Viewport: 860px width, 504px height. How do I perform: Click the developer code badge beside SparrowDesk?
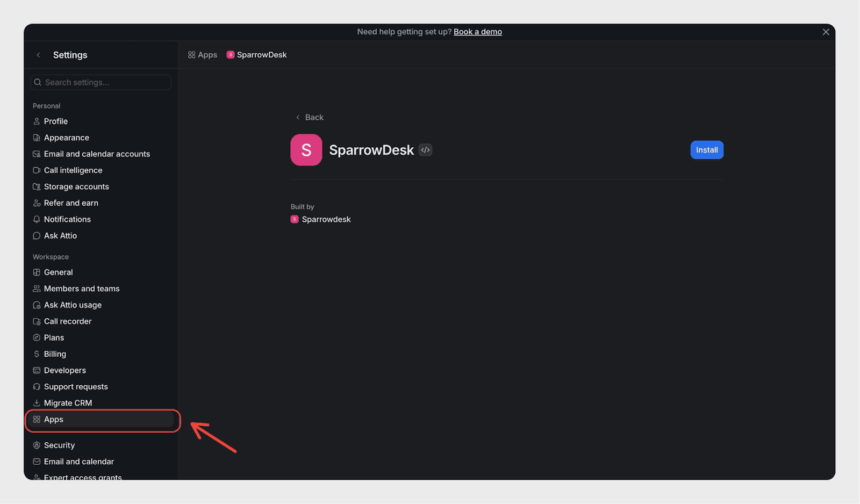coord(425,150)
